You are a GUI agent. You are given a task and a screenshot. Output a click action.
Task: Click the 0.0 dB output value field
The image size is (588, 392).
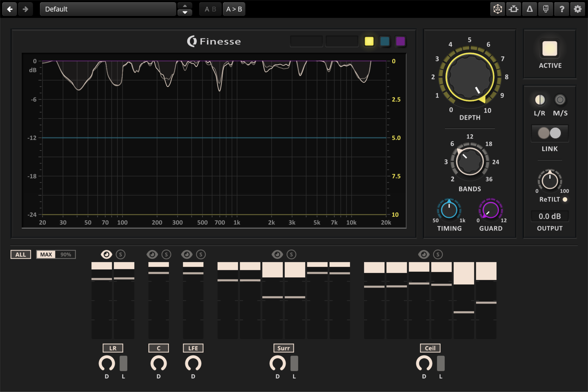[550, 216]
